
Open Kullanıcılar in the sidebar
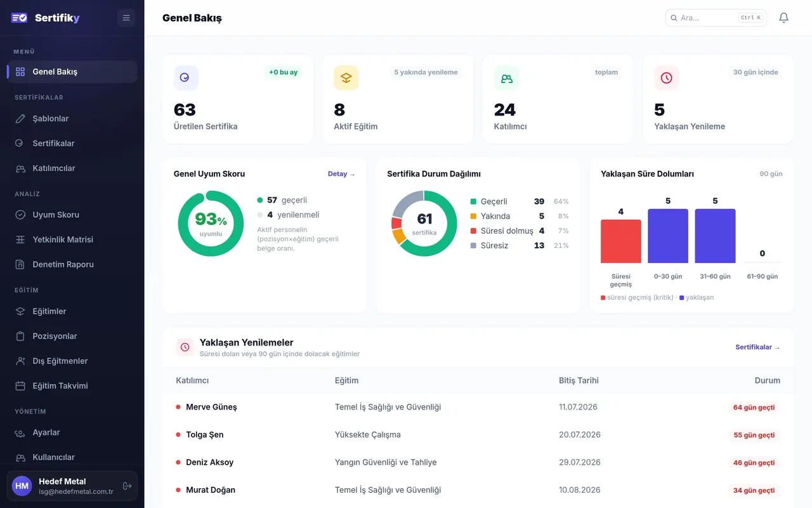point(72,457)
